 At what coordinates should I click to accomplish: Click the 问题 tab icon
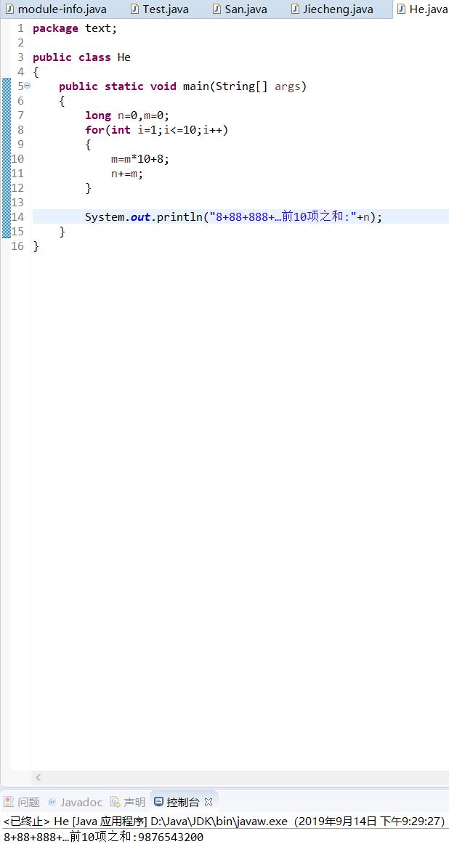pos(9,802)
